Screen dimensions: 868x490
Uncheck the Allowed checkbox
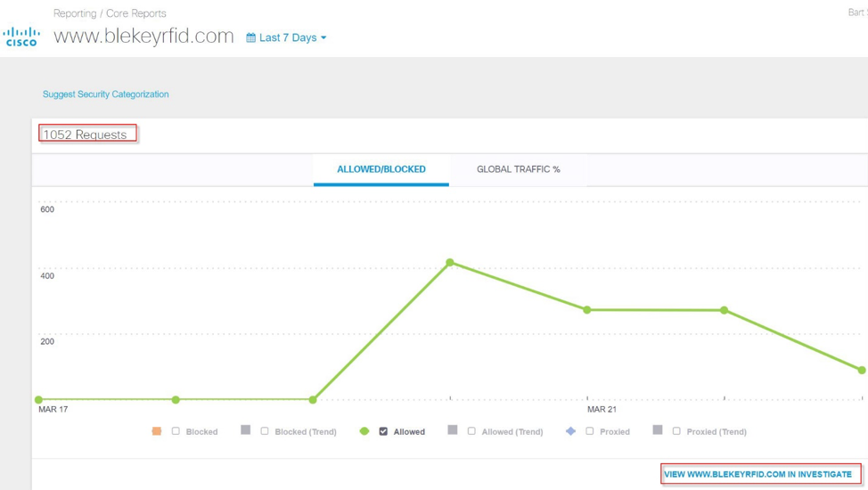[x=383, y=431]
